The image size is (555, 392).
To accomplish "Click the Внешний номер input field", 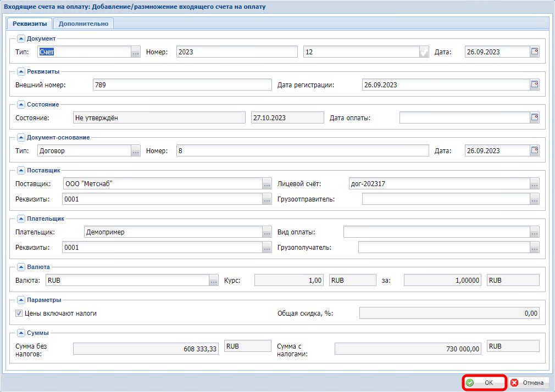I will [x=182, y=85].
